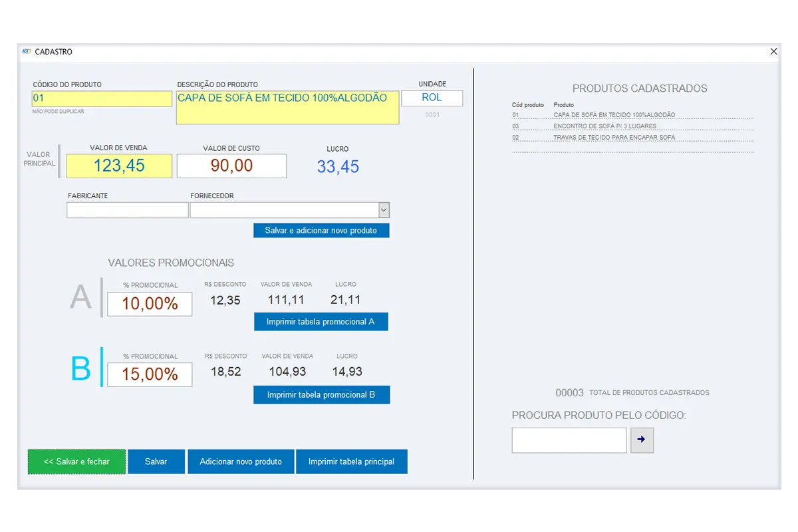
Task: Click the NÃO PODE DUPLICAR note
Action: 59,112
